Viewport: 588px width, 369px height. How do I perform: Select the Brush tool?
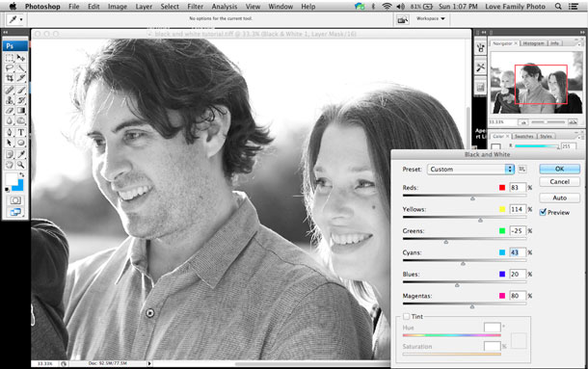point(21,90)
